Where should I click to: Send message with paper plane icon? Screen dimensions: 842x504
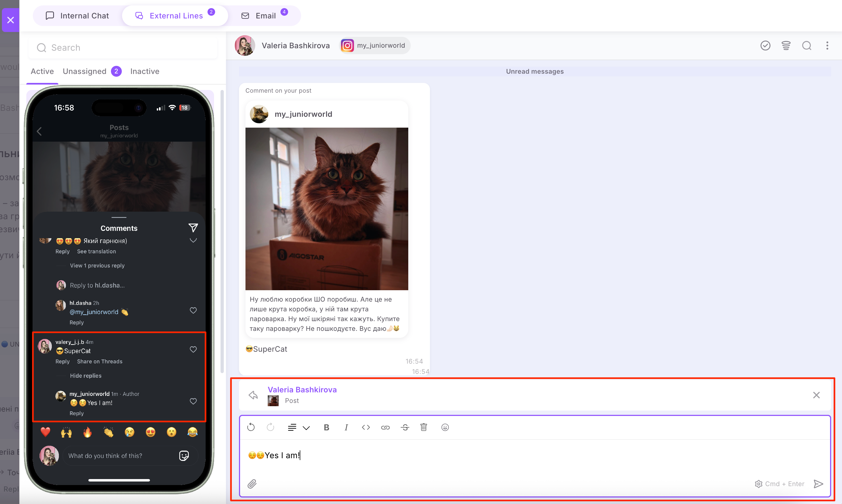pos(819,484)
